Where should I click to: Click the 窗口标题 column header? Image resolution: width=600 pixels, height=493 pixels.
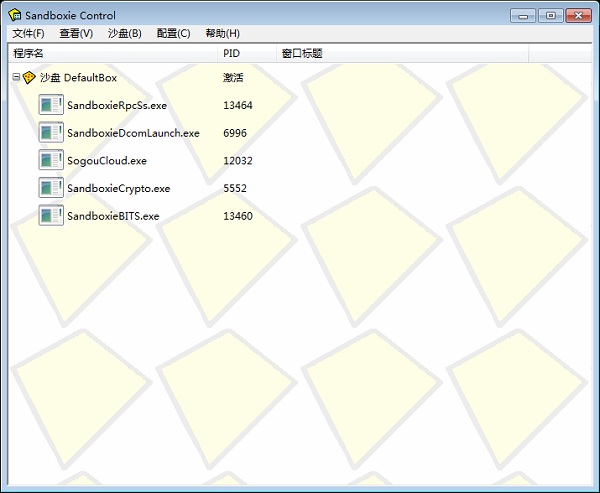click(x=403, y=54)
